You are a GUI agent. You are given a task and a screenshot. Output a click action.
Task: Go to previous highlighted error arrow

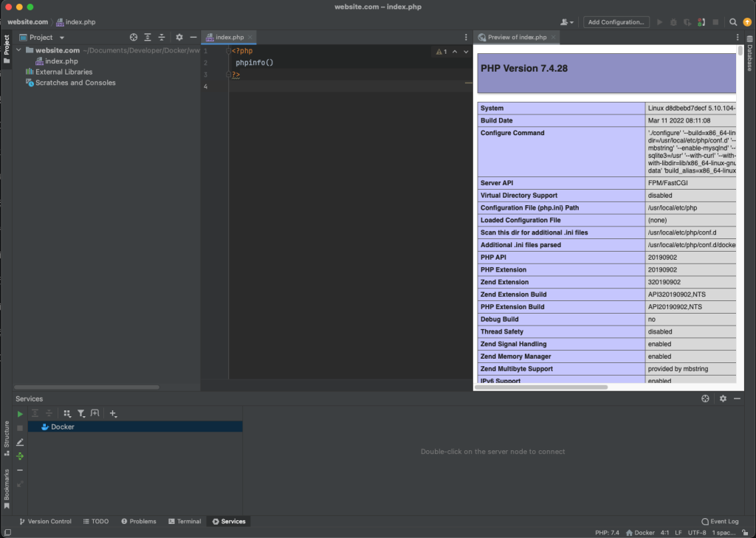click(x=455, y=52)
